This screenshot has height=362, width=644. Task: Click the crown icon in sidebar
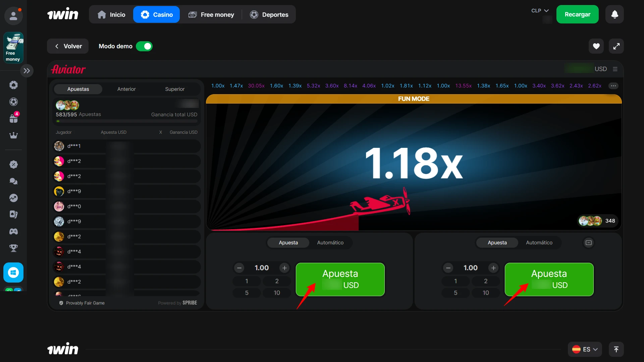[13, 135]
